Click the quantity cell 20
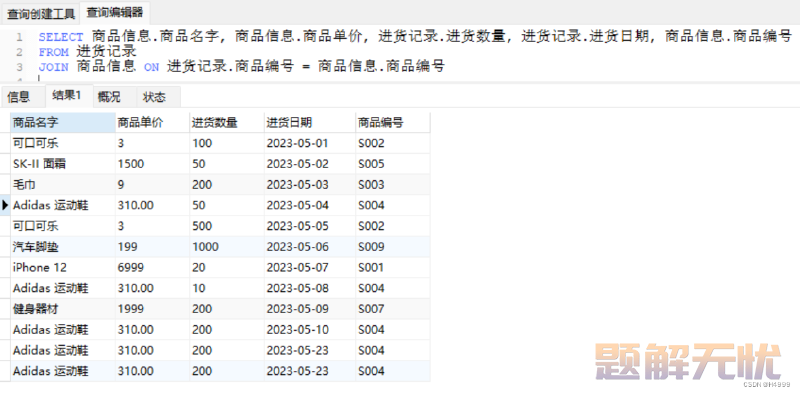Screen dimensions: 800x393 point(227,267)
